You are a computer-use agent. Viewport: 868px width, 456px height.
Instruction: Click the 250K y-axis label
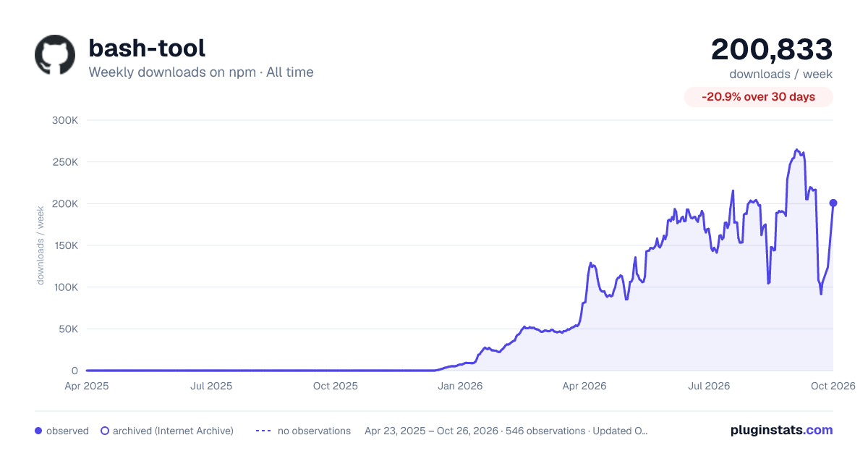point(65,162)
